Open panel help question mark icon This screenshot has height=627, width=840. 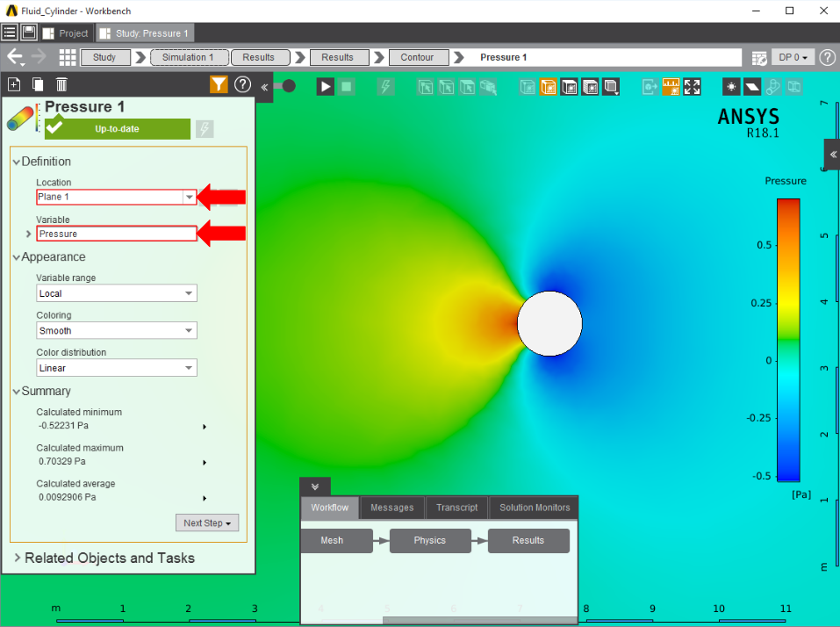242,84
